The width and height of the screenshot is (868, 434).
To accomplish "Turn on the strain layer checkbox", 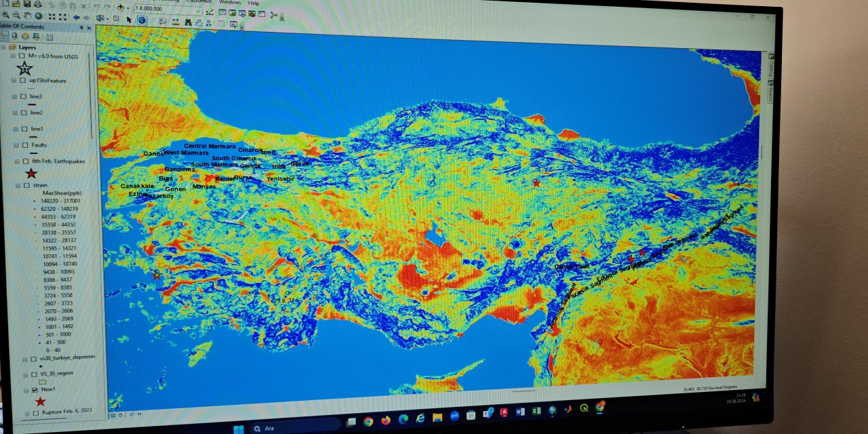I will click(x=25, y=184).
